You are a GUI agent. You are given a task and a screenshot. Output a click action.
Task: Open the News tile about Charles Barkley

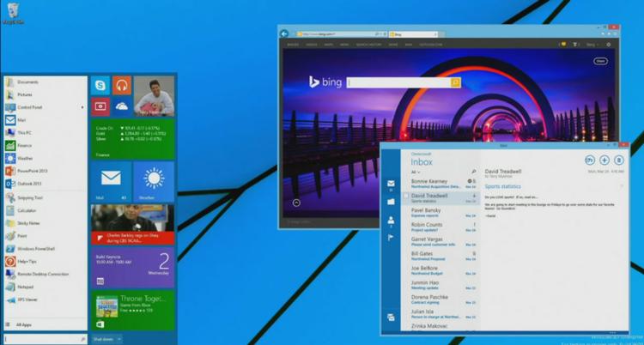tap(132, 224)
